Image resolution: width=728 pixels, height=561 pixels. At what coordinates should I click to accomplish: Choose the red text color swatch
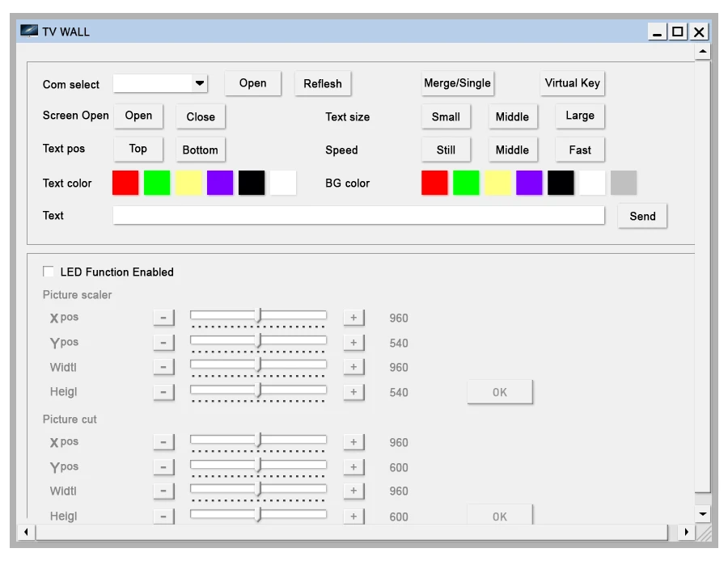coord(125,183)
